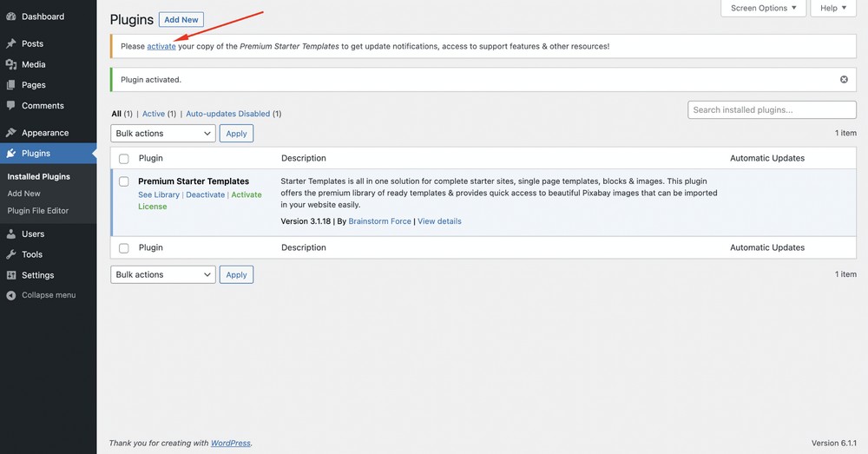Click the Appearance paintbrush icon
Viewport: 868px width, 454px height.
10,132
